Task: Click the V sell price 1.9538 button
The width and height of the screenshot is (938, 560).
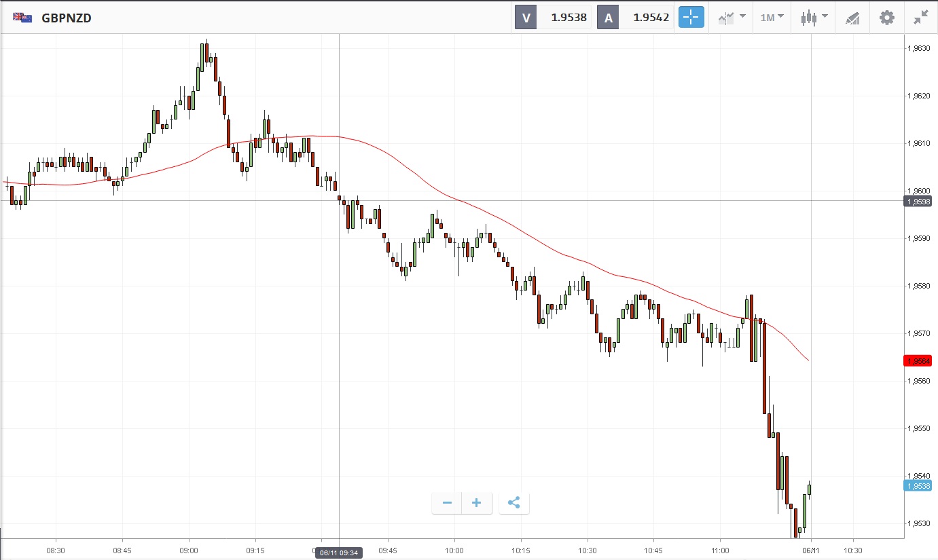Action: (x=553, y=18)
